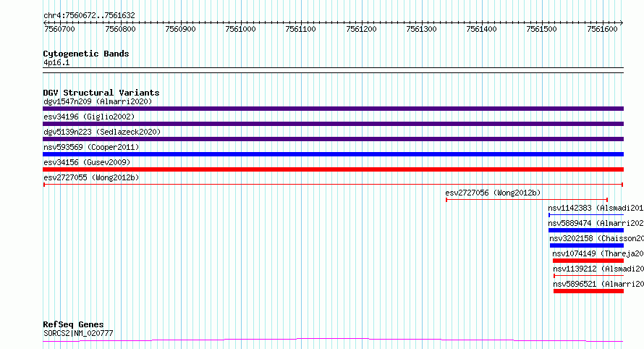644x349 pixels.
Task: Click the Cytogenetic Bands track title
Action: click(x=86, y=54)
